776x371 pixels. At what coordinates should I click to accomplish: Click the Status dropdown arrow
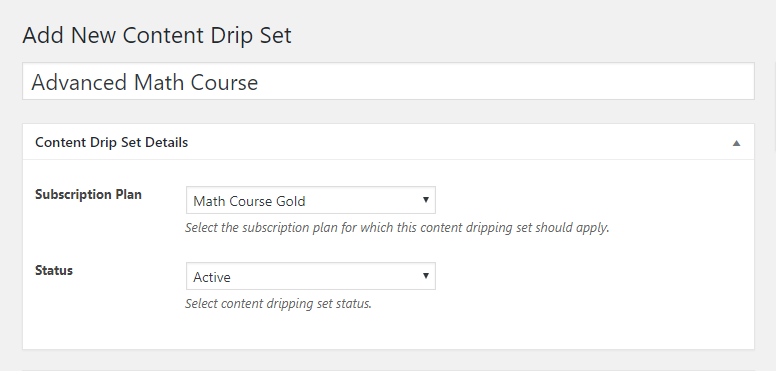[425, 276]
